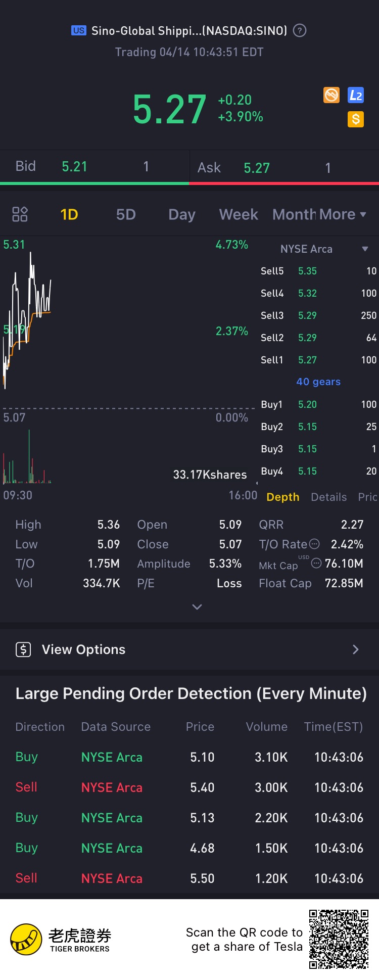Viewport: 379px width, 980px height.
Task: Tap the T/O Rate info icon
Action: 314,544
